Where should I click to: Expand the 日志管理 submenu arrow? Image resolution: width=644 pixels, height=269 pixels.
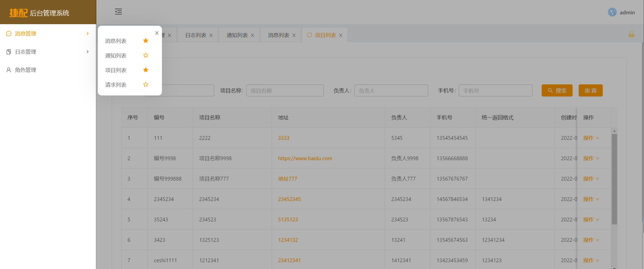point(88,52)
